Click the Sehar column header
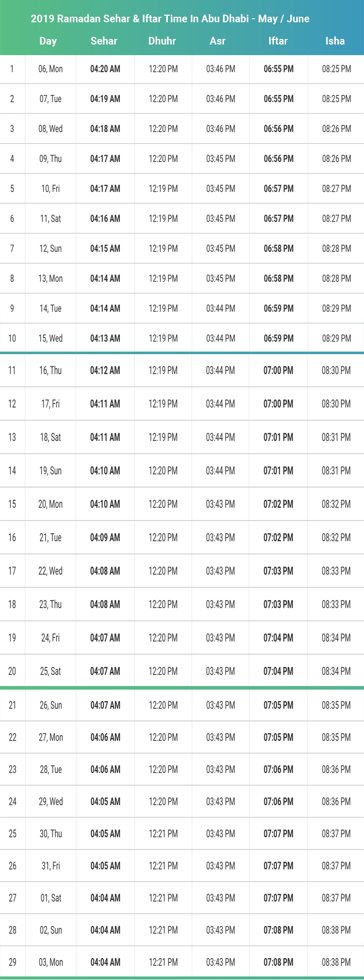Image resolution: width=364 pixels, height=980 pixels. coord(104,41)
